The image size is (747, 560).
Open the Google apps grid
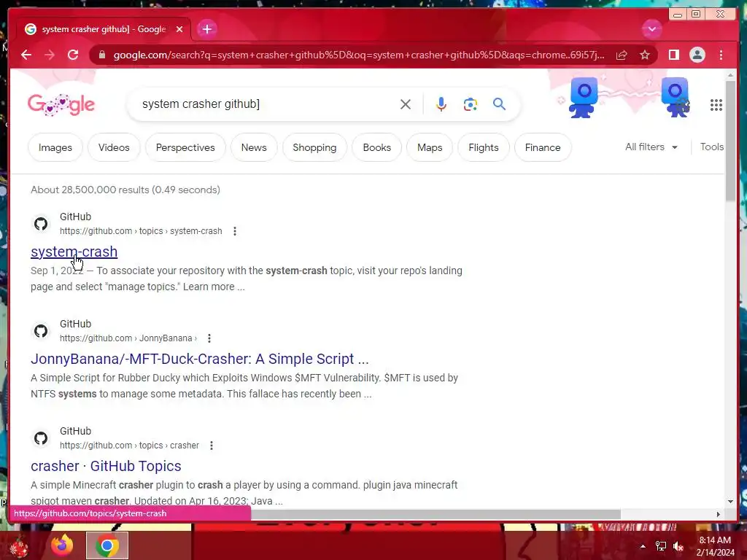[716, 105]
